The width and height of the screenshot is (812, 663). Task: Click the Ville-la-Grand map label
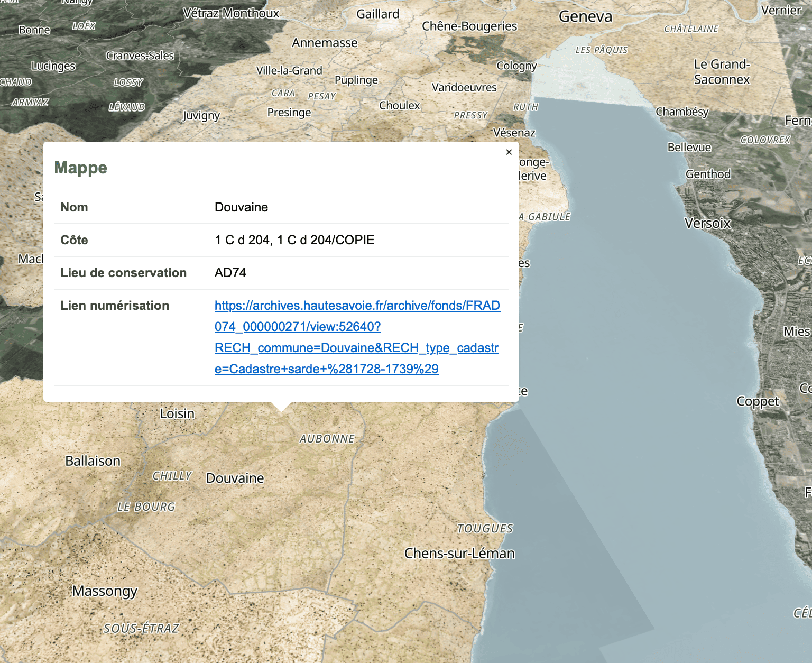point(289,71)
